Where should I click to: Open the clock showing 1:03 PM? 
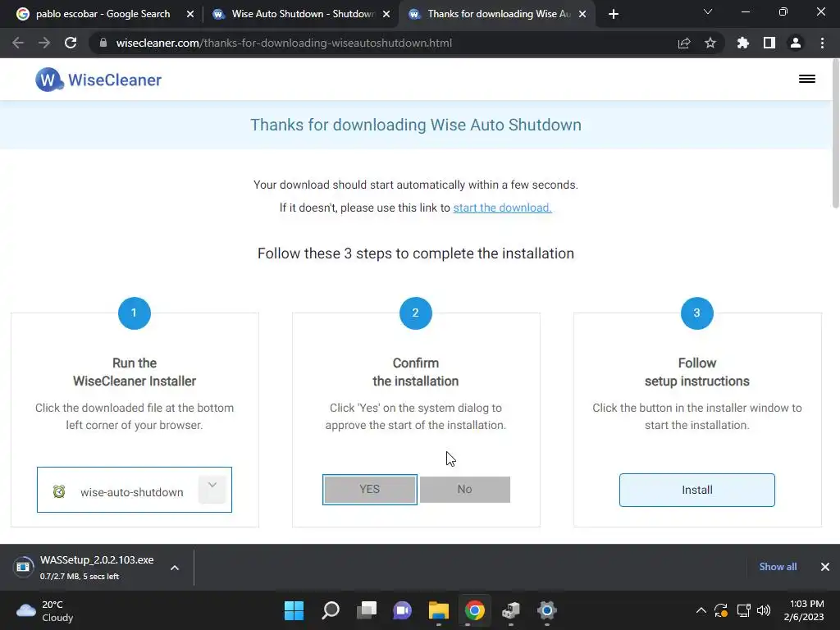[804, 610]
